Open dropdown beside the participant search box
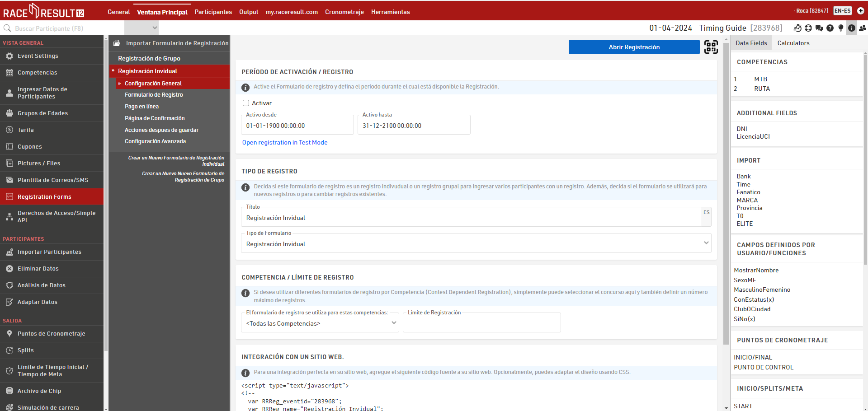Viewport: 868px width, 411px height. coord(141,28)
